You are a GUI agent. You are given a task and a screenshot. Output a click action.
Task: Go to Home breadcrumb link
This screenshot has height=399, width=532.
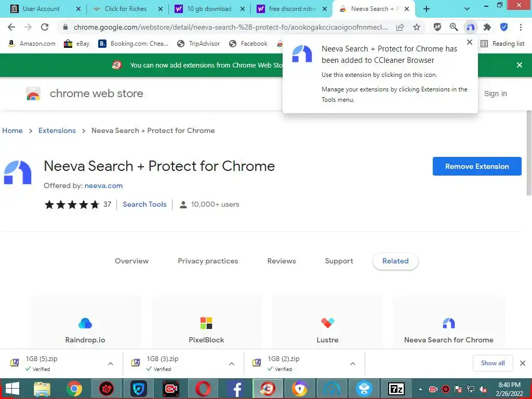click(x=12, y=130)
